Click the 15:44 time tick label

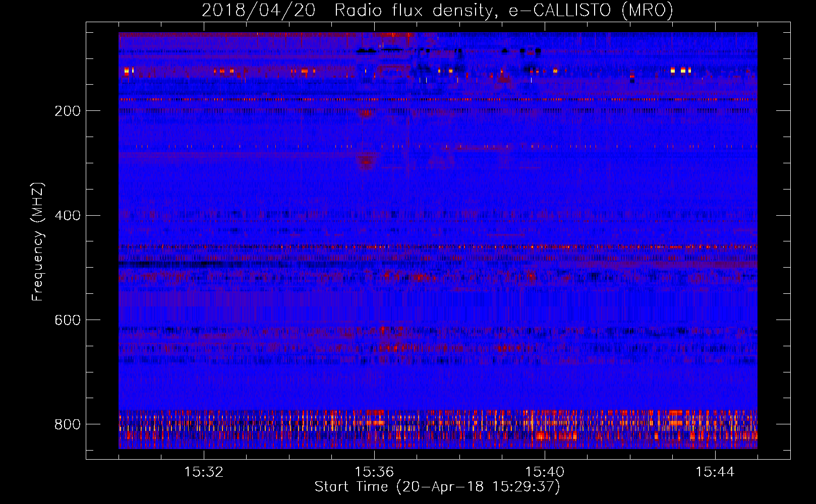pos(715,472)
